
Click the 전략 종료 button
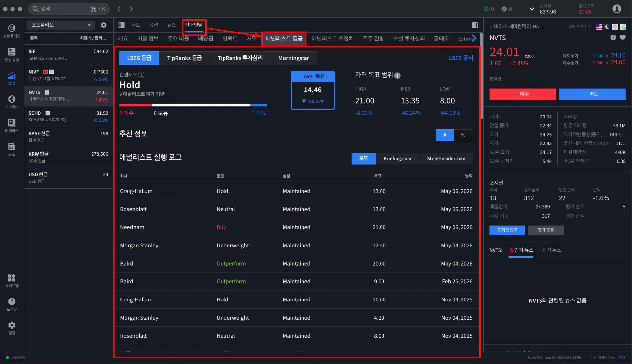pyautogui.click(x=545, y=230)
